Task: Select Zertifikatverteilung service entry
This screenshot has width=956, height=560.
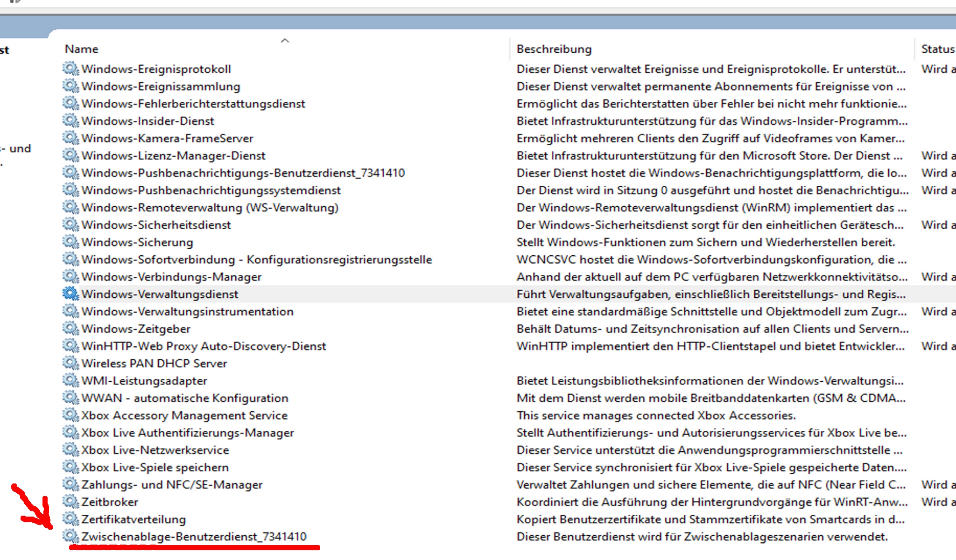Action: click(134, 519)
